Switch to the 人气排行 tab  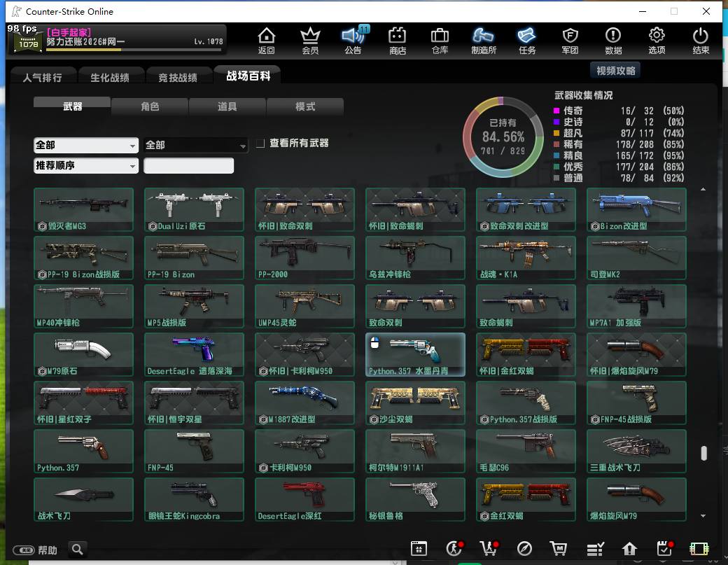click(x=43, y=77)
